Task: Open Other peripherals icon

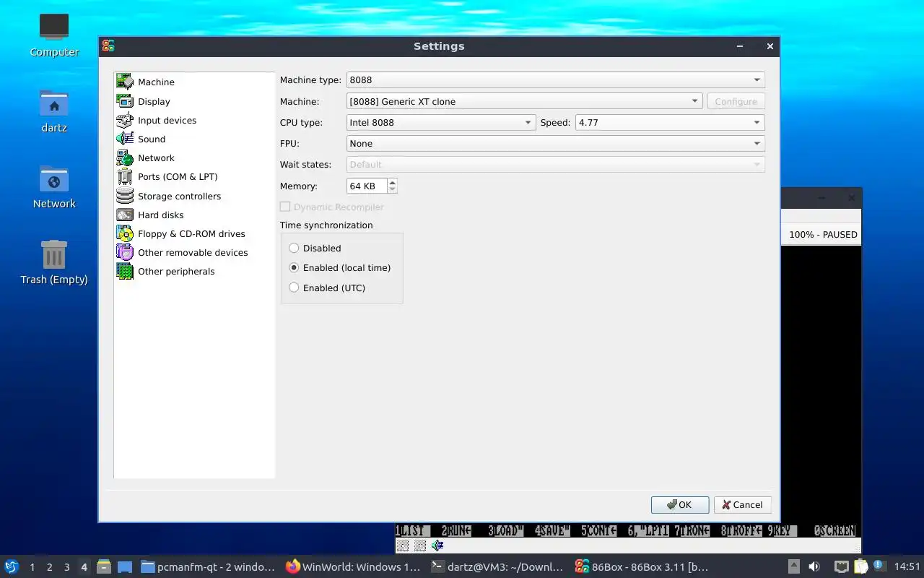Action: click(x=125, y=271)
